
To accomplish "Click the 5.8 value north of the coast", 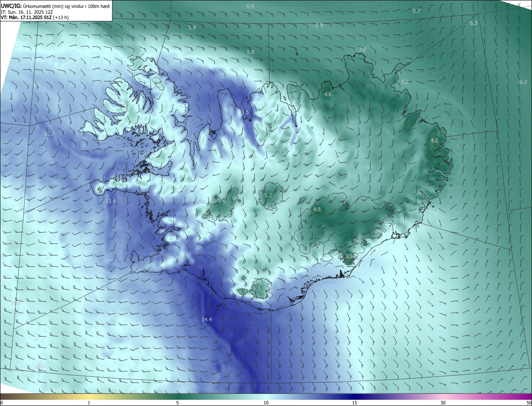I will (251, 52).
